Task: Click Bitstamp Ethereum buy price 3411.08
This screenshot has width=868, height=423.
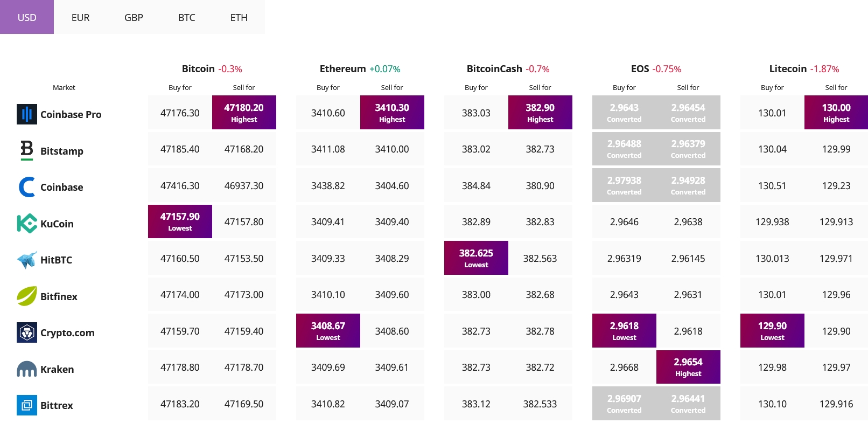Action: tap(328, 149)
